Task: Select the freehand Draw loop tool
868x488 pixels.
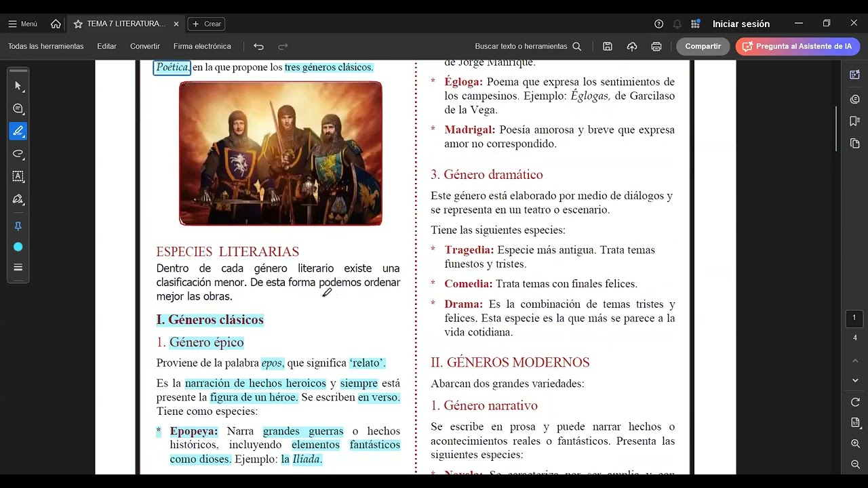Action: (x=18, y=153)
